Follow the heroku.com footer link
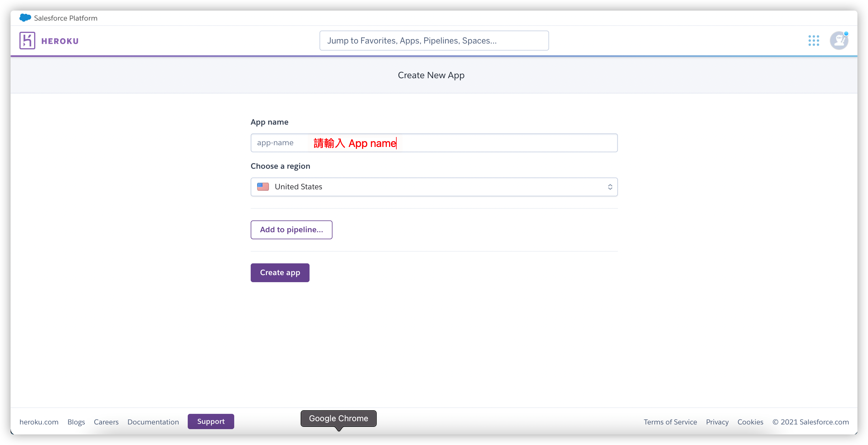 [x=39, y=422]
